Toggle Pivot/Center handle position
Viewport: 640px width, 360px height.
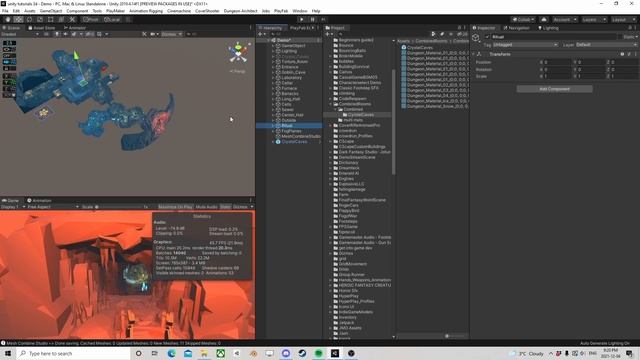[91, 20]
